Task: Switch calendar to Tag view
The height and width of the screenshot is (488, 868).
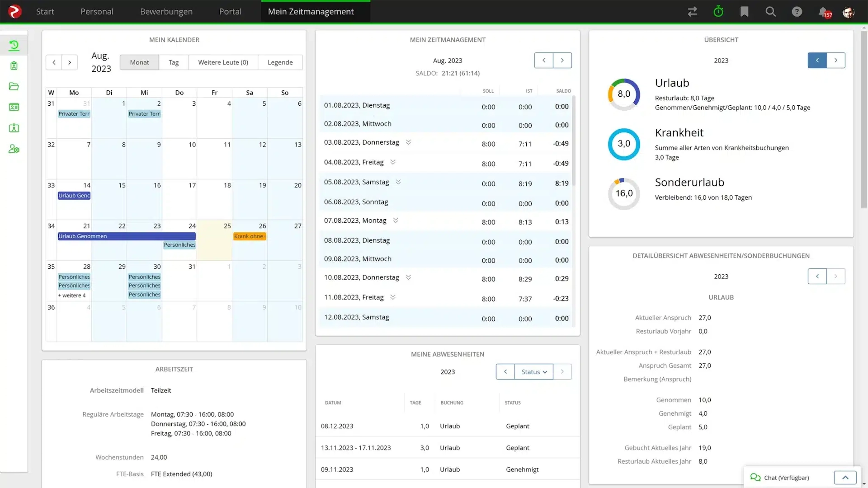Action: pos(174,62)
